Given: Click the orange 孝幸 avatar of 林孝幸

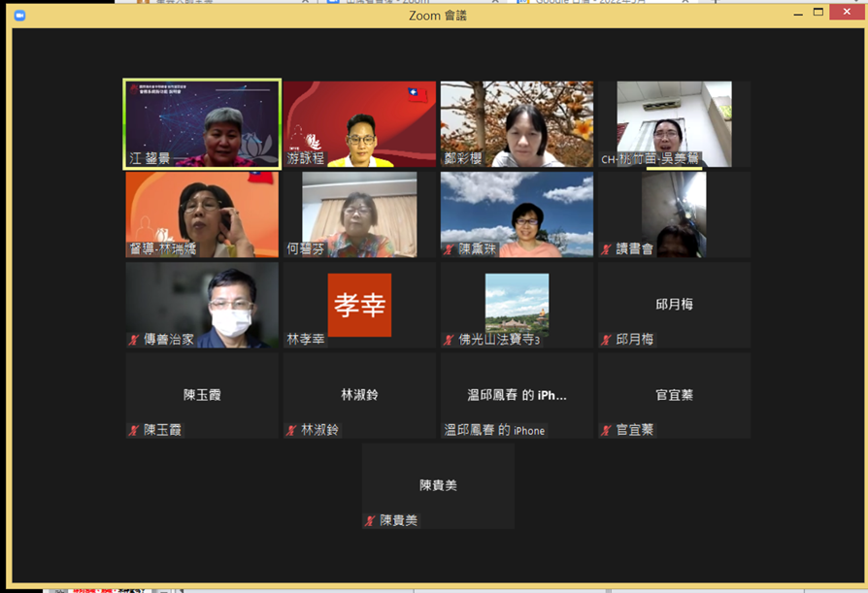Looking at the screenshot, I should click(x=359, y=304).
